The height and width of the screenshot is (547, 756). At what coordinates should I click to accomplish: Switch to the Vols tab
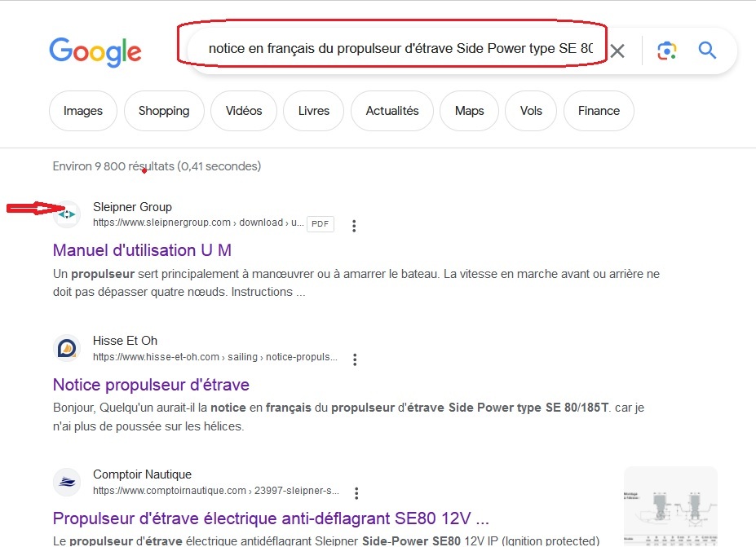click(x=531, y=111)
